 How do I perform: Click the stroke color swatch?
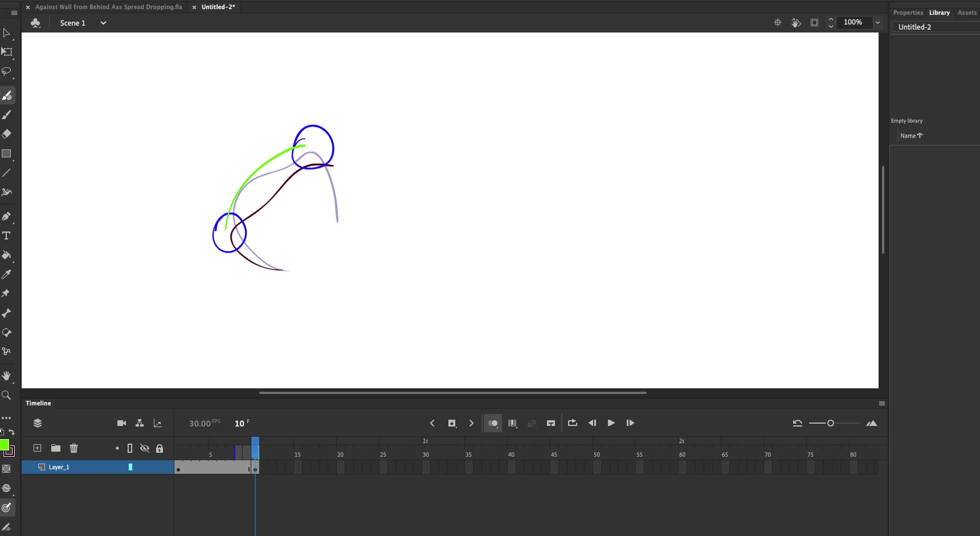[10, 452]
